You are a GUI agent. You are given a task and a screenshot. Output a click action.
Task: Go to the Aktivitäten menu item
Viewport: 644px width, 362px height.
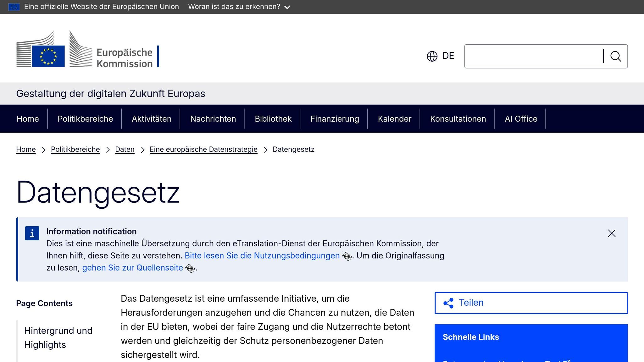(x=152, y=119)
